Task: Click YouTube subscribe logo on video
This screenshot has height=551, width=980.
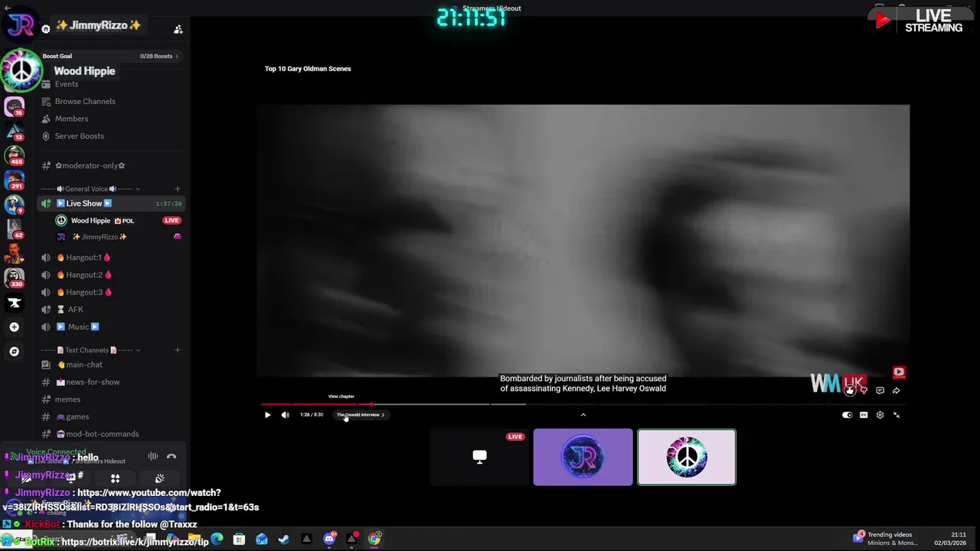Action: tap(898, 373)
